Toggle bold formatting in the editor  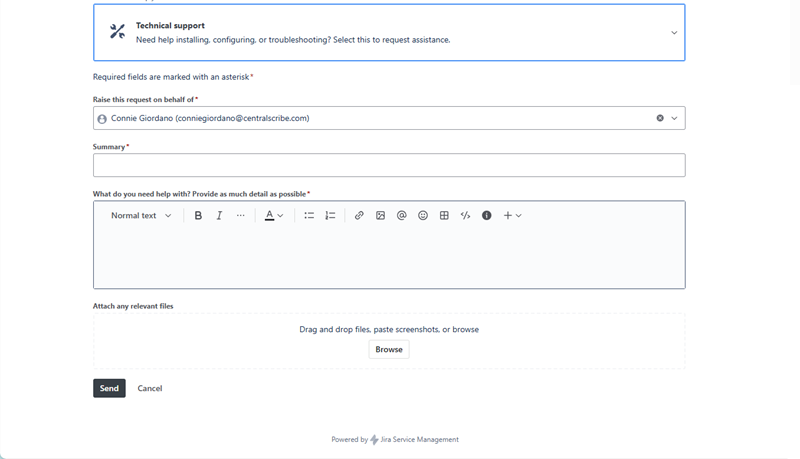(x=198, y=216)
